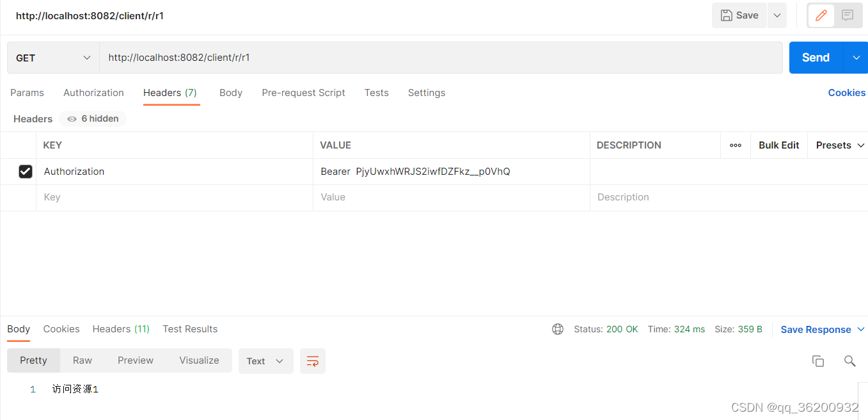Click the Status 200 OK text
The width and height of the screenshot is (868, 420).
pos(606,329)
